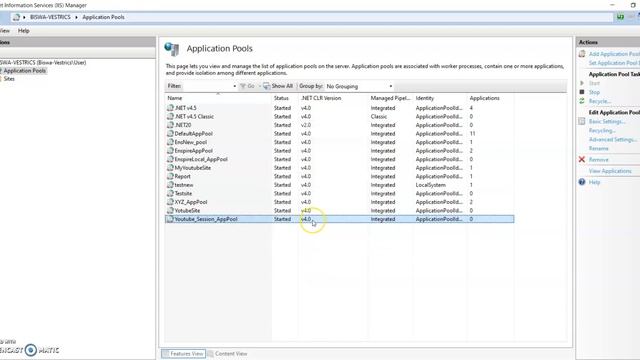Expand breadcrumb arrow after BISWA-VESTRICS

(76, 17)
